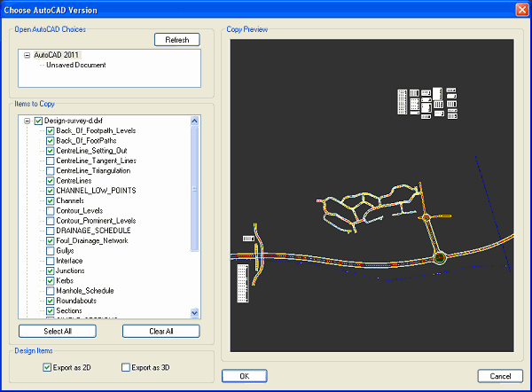Uncheck the Kerbs layer

click(51, 280)
